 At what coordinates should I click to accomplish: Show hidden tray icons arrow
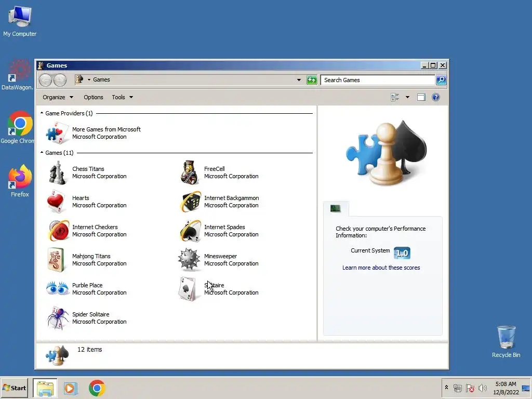pyautogui.click(x=446, y=388)
